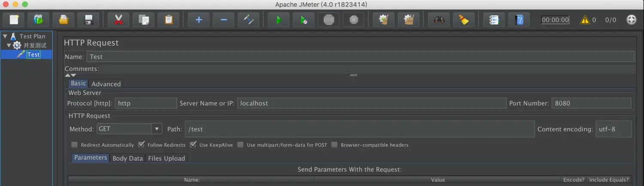Image resolution: width=644 pixels, height=186 pixels.
Task: Click the blue minus Collapse All icon
Action: click(224, 20)
